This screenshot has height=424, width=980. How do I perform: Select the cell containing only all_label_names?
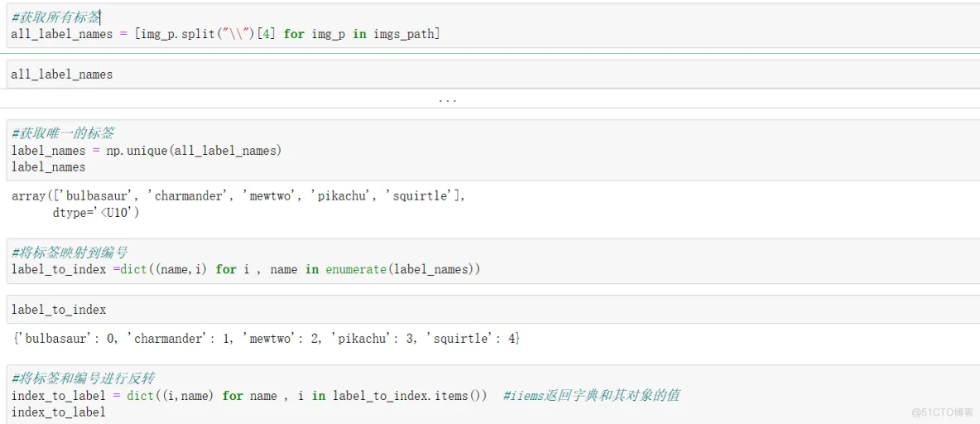pos(490,75)
